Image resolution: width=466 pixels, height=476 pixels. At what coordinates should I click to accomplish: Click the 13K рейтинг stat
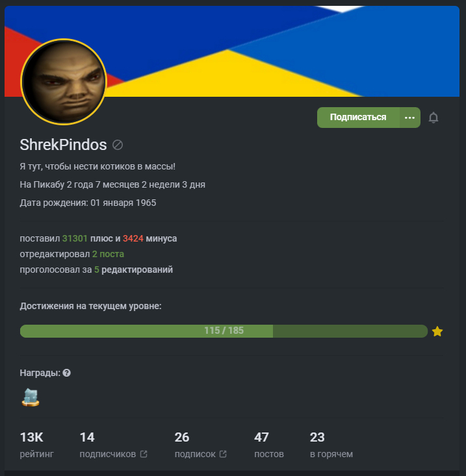(x=37, y=445)
